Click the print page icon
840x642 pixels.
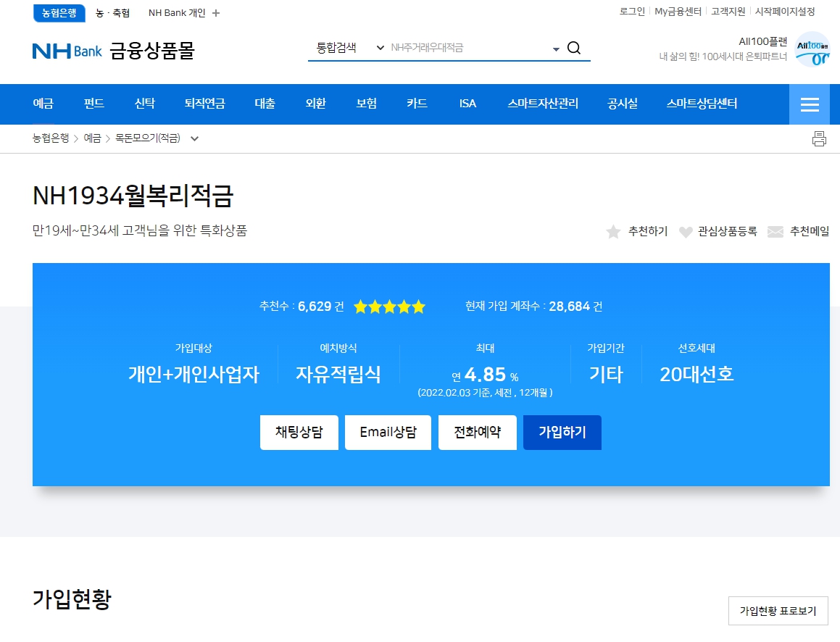coord(819,138)
